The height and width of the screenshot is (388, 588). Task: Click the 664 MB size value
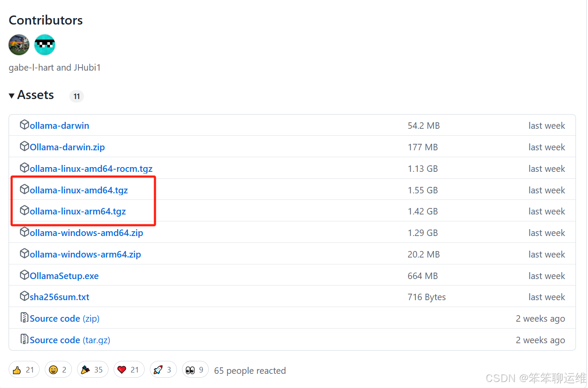pos(423,276)
